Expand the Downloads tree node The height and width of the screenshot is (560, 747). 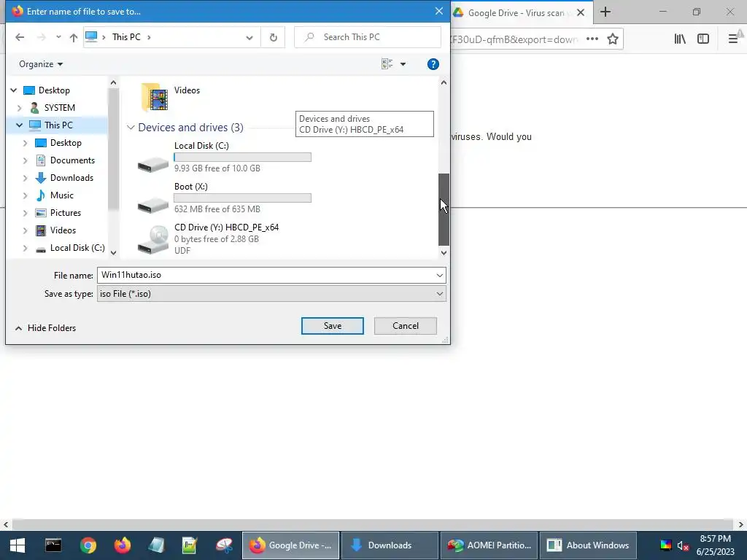[x=26, y=178]
